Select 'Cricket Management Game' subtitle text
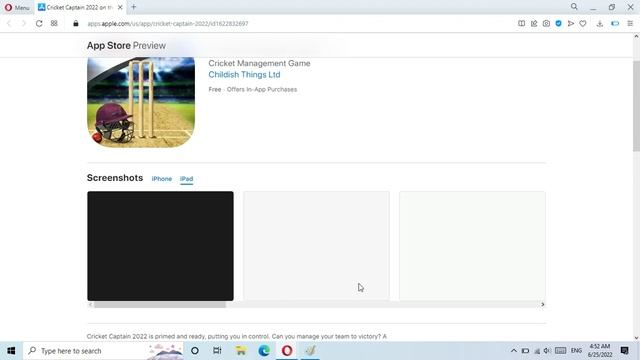 click(259, 63)
